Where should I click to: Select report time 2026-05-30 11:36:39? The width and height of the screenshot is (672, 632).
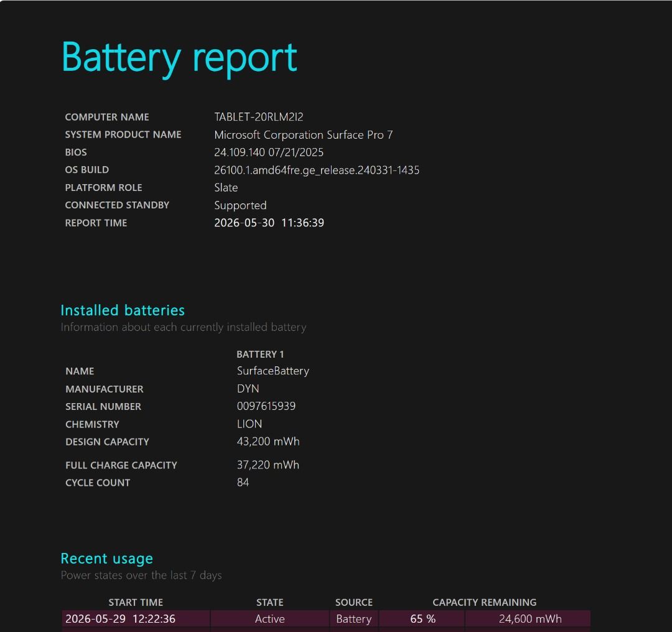tap(269, 223)
